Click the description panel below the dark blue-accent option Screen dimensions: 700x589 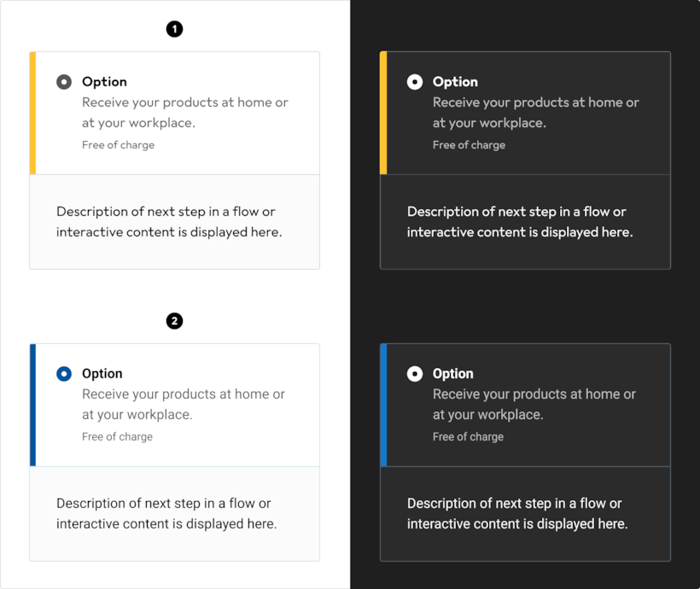[525, 514]
